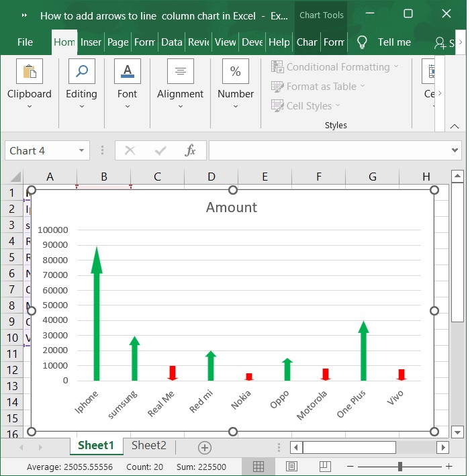
Task: Expand the Editing group dropdown
Action: click(82, 106)
